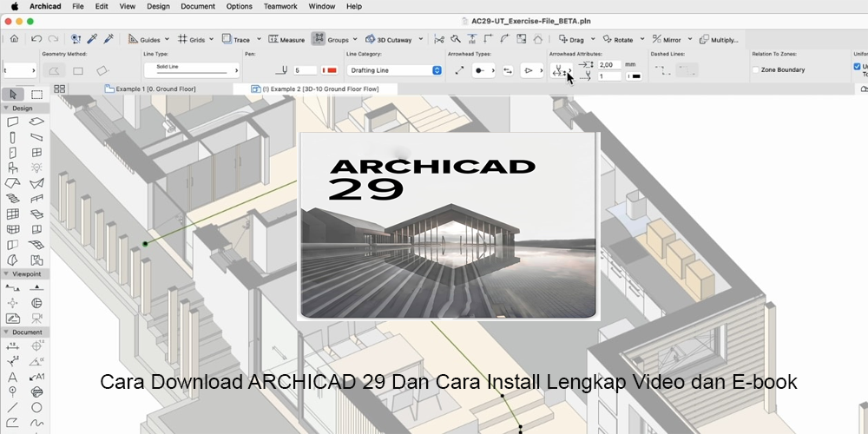Screen dimensions: 868x434
Task: Click the Measure button
Action: point(286,39)
